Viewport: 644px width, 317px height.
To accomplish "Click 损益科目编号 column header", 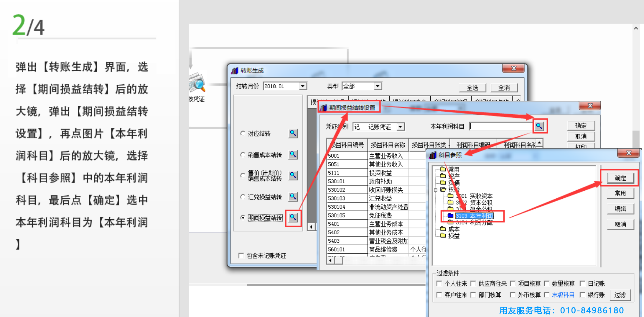I will [x=347, y=145].
